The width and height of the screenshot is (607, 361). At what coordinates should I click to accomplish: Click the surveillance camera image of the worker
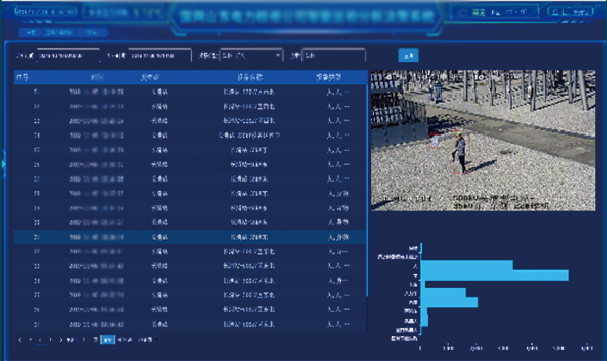[483, 140]
